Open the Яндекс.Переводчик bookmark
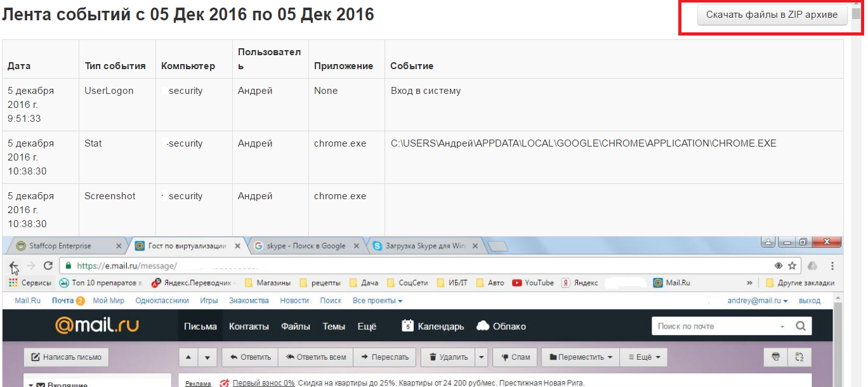The width and height of the screenshot is (868, 387). pyautogui.click(x=194, y=283)
